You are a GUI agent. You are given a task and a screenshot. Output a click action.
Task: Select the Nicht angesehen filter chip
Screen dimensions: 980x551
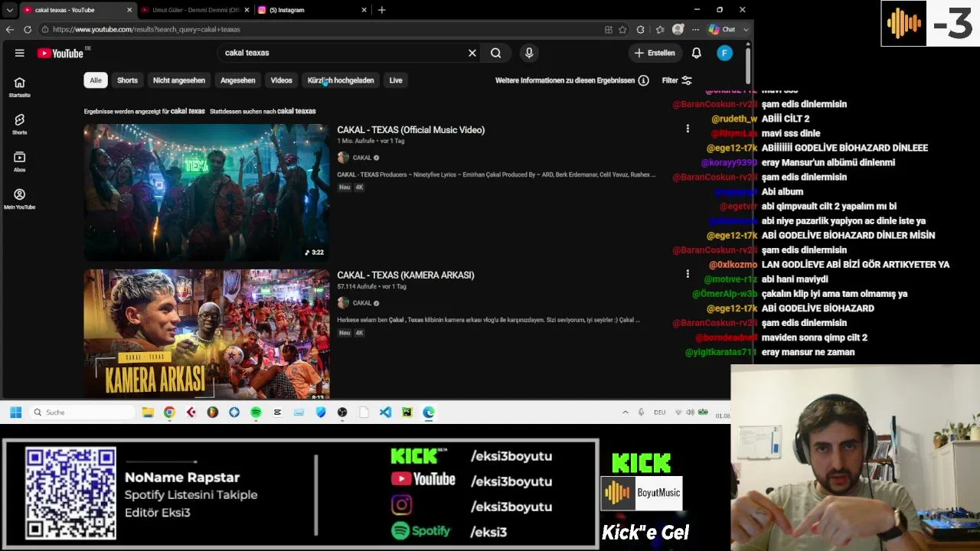coord(179,80)
